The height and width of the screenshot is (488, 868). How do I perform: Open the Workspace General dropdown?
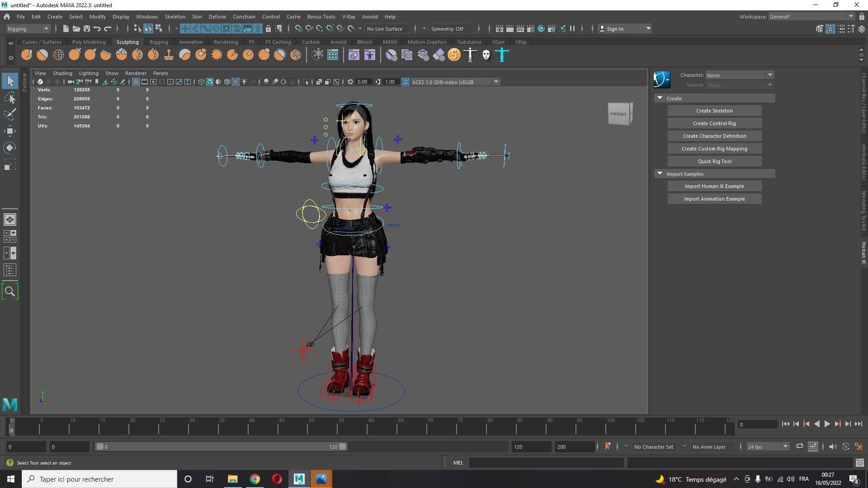pyautogui.click(x=811, y=17)
